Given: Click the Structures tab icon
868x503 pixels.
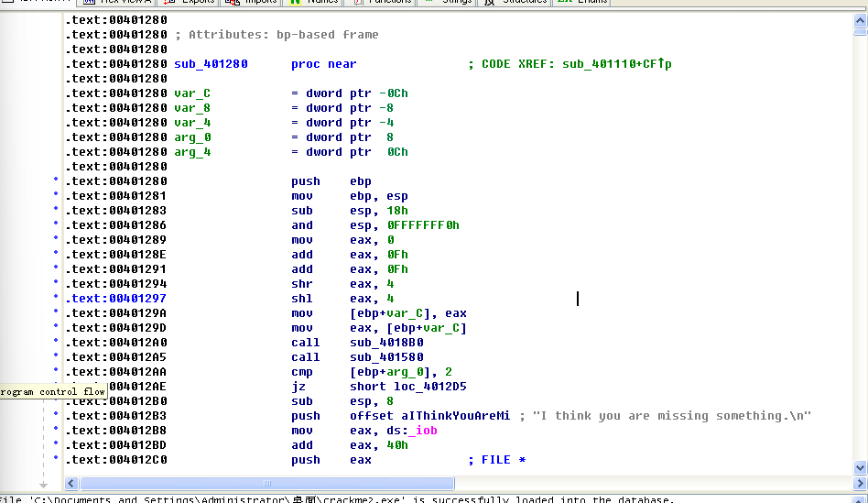Looking at the screenshot, I should coord(488,2).
